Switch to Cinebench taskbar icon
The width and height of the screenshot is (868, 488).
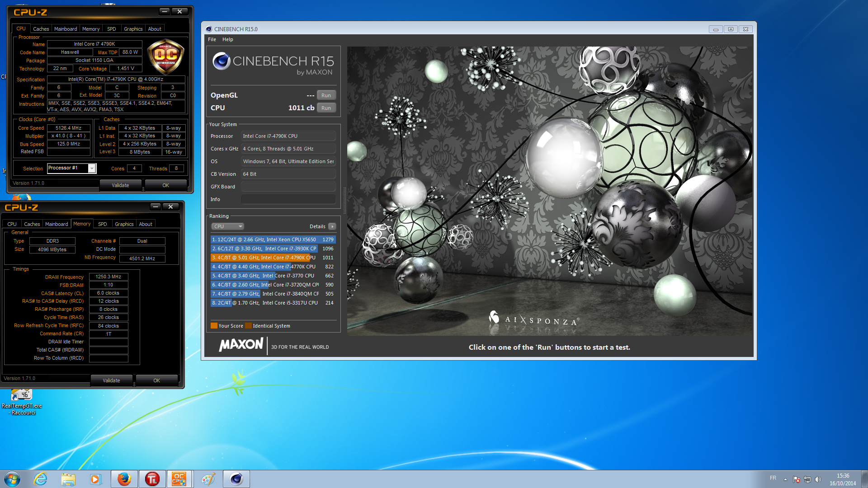[236, 479]
